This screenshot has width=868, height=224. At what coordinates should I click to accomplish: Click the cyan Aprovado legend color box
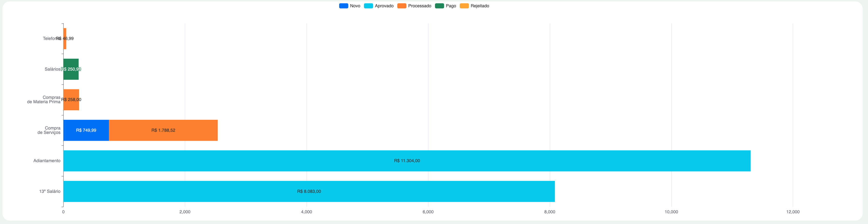pos(368,6)
